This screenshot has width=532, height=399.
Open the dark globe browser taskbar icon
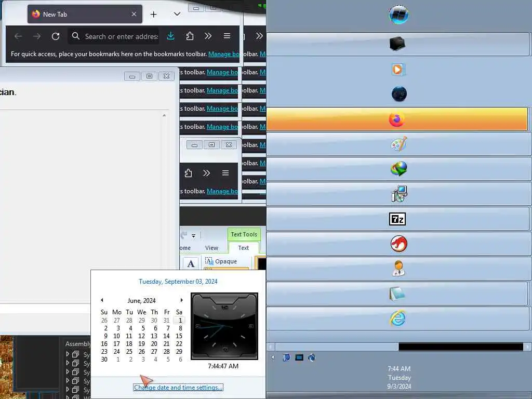tap(399, 94)
